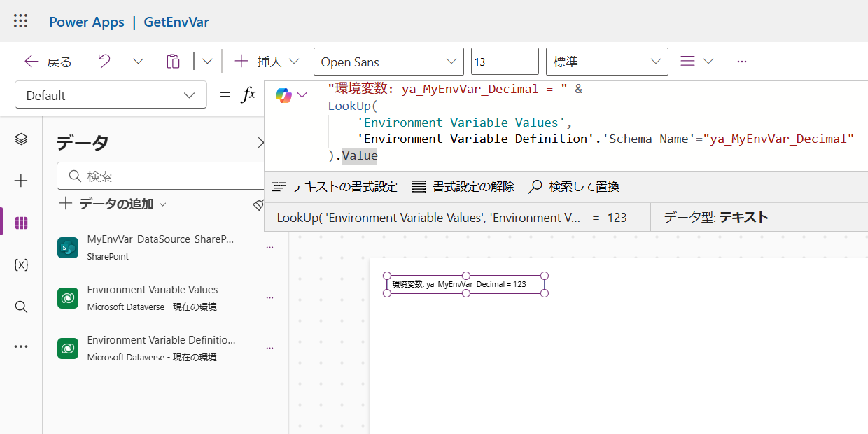Open the app launcher waffle icon

tap(21, 21)
